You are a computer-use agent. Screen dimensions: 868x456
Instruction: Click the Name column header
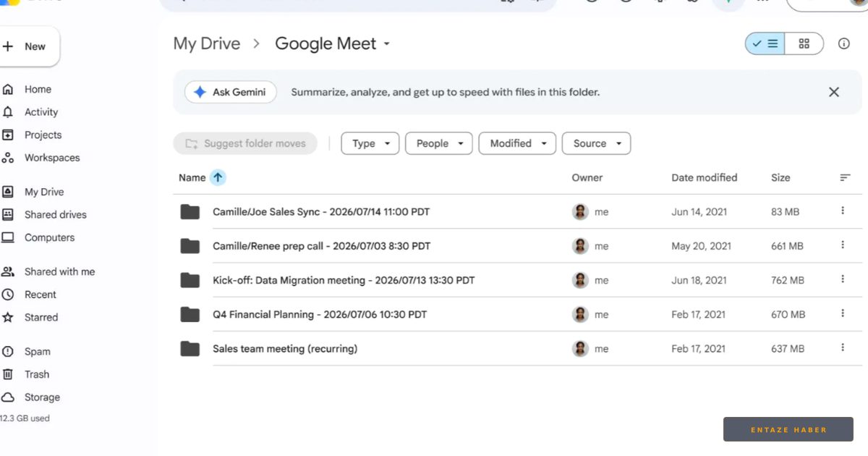tap(192, 177)
